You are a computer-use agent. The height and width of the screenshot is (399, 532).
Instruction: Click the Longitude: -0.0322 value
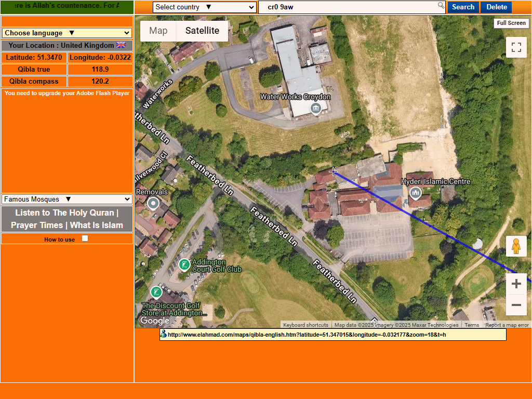[100, 57]
